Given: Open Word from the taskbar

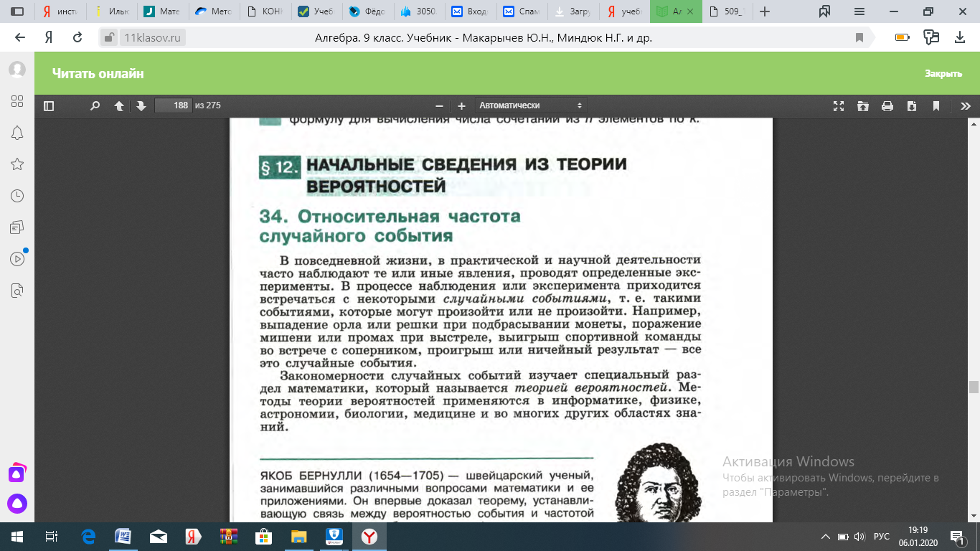Looking at the screenshot, I should (123, 537).
